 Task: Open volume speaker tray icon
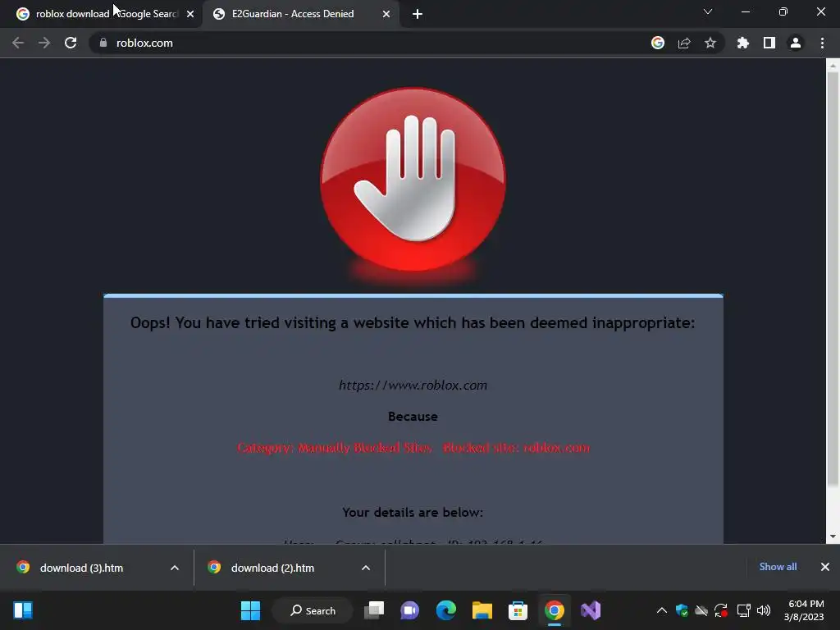pos(764,610)
